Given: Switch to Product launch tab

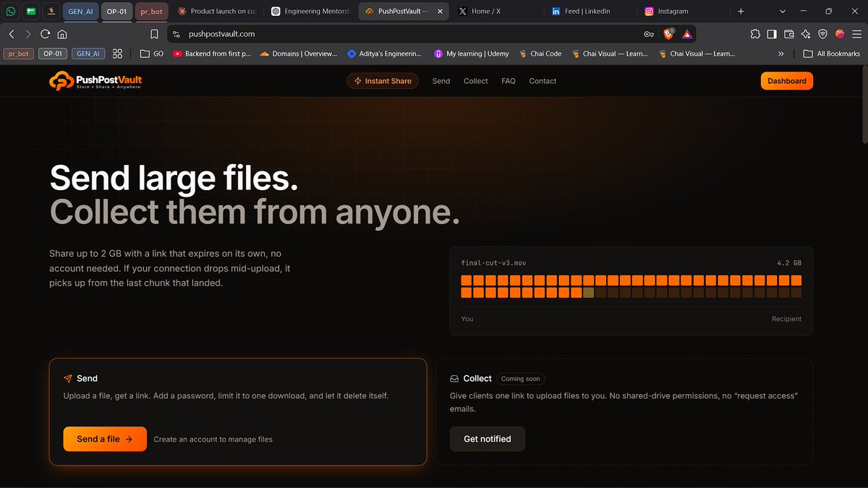Looking at the screenshot, I should [x=217, y=12].
